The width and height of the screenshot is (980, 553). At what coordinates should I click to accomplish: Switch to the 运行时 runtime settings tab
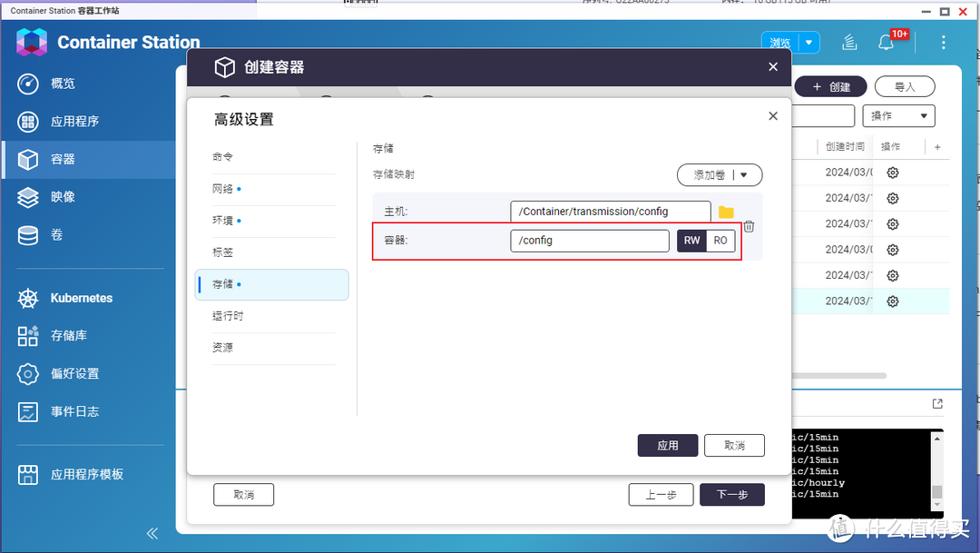[274, 317]
